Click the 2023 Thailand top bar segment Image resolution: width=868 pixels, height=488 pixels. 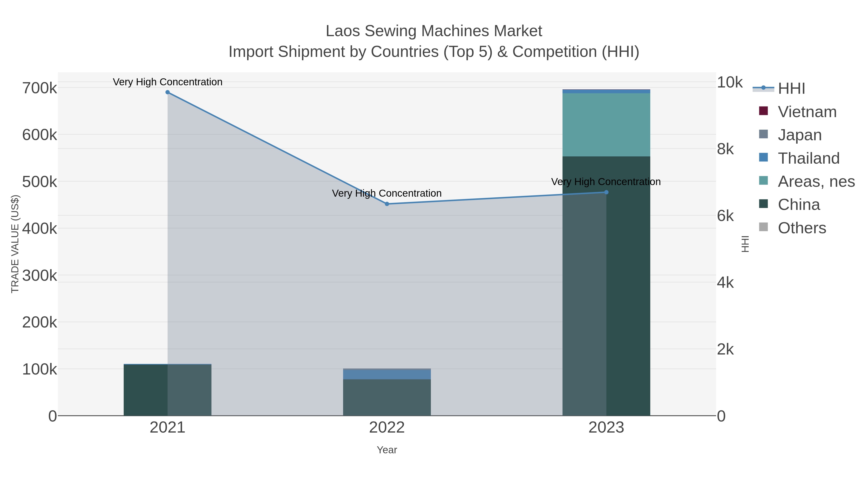[x=606, y=91]
